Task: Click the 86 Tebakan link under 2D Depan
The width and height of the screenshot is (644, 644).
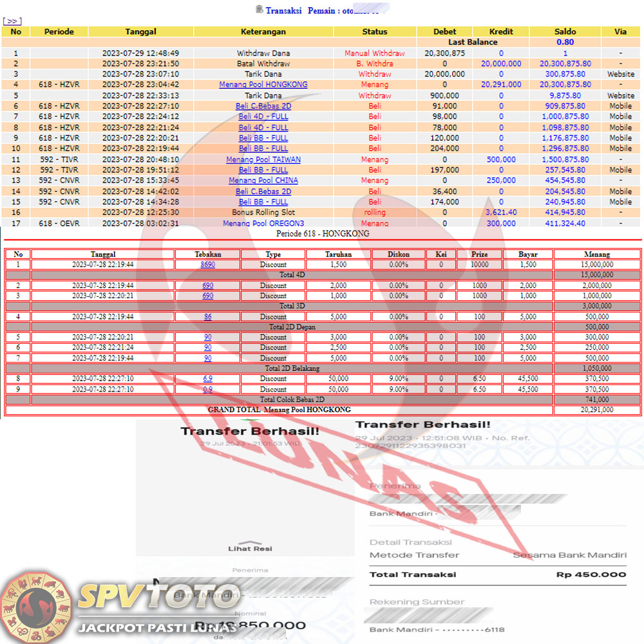Action: coord(207,317)
